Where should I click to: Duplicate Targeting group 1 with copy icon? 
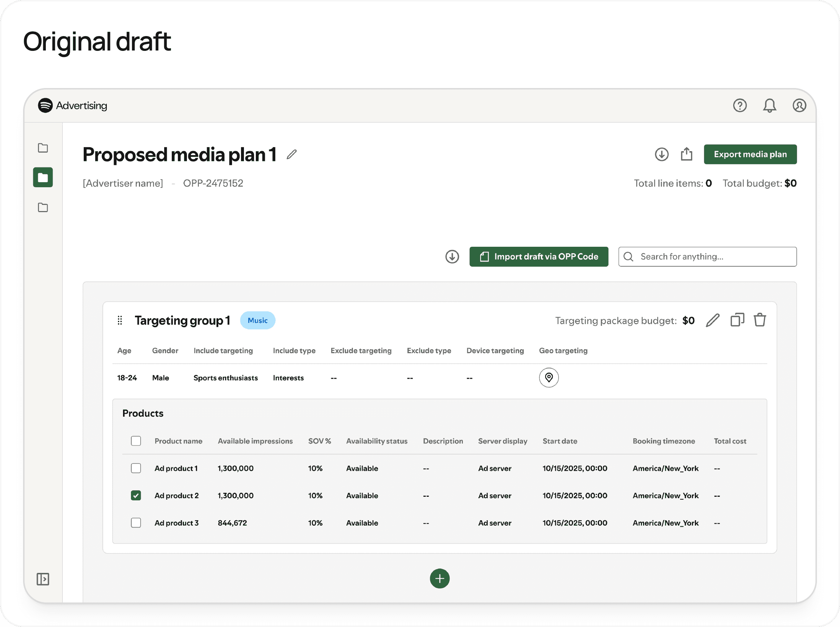(x=737, y=320)
